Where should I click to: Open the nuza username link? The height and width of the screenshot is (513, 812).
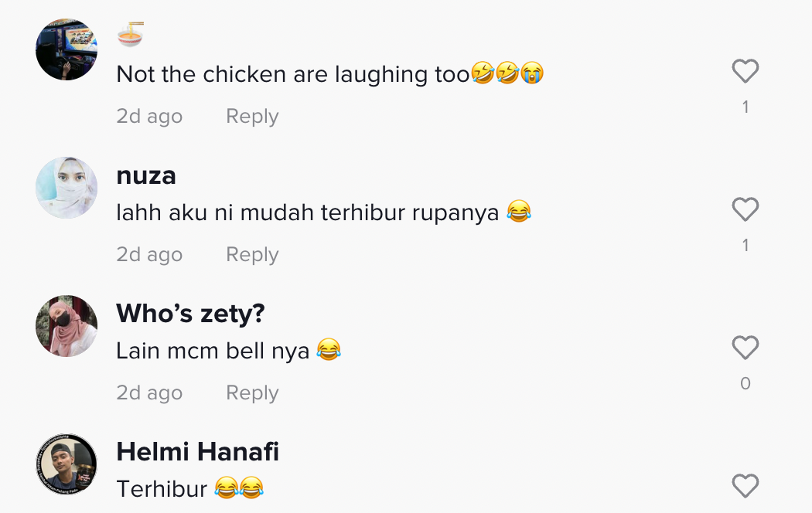click(x=146, y=175)
